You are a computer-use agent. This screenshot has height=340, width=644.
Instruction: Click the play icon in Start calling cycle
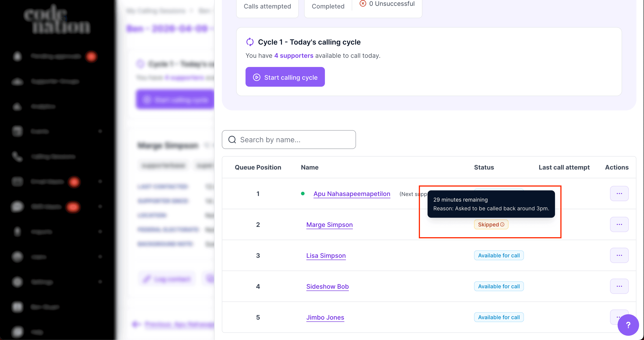click(256, 77)
